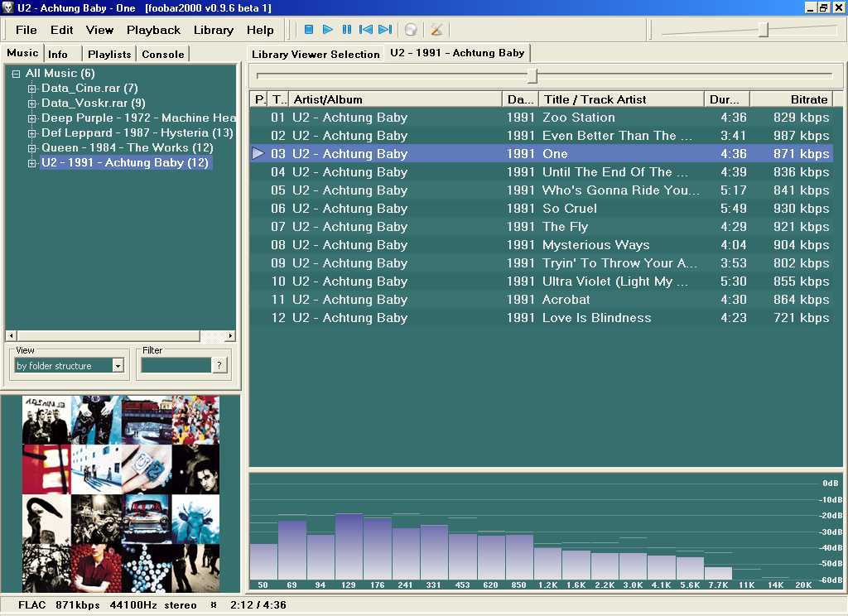This screenshot has height=616, width=848.
Task: Click the volume slider handle
Action: (x=763, y=31)
